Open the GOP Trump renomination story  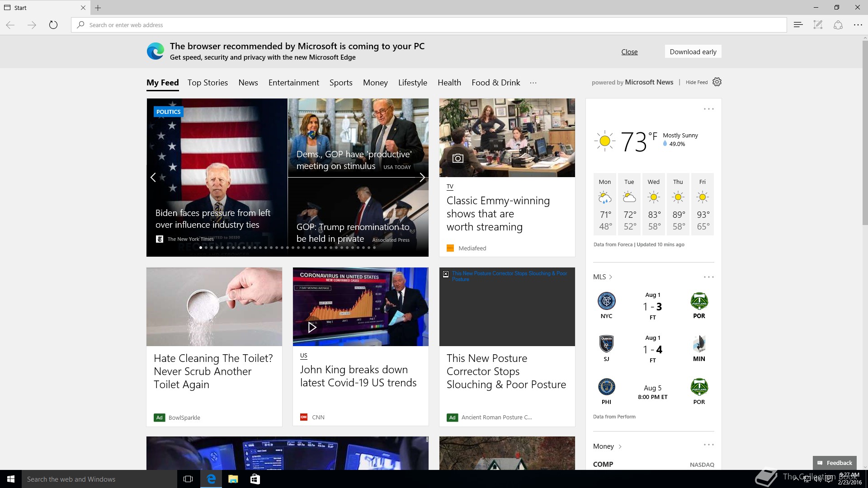[353, 233]
